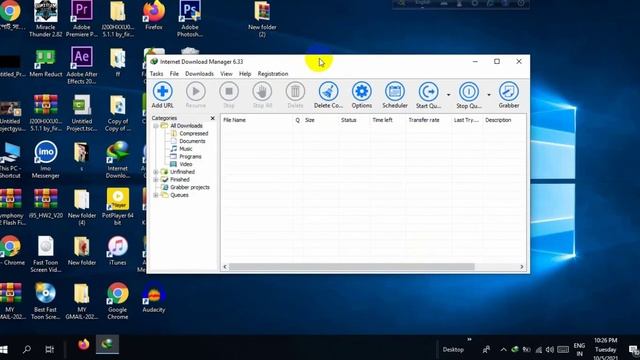Select the Music category
Screen dimensions: 640x360
pos(186,149)
